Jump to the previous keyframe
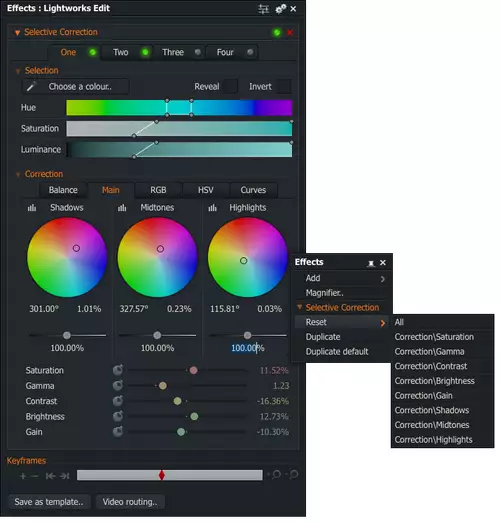 point(50,476)
